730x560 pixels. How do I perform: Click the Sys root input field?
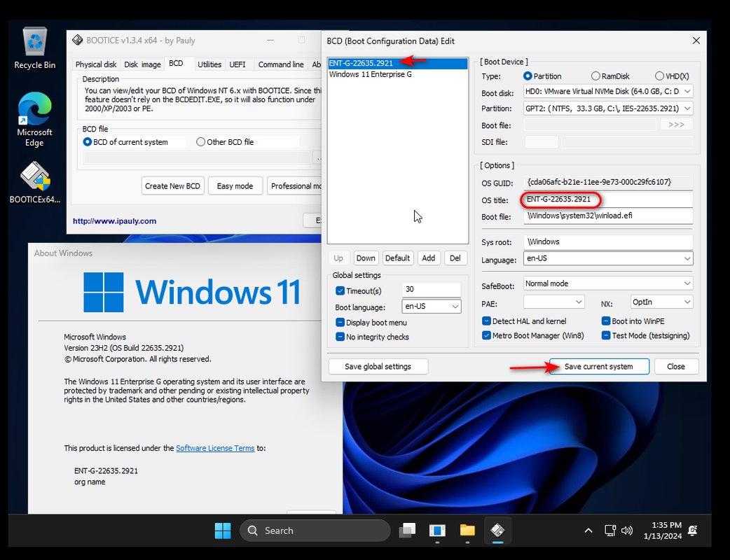point(608,242)
